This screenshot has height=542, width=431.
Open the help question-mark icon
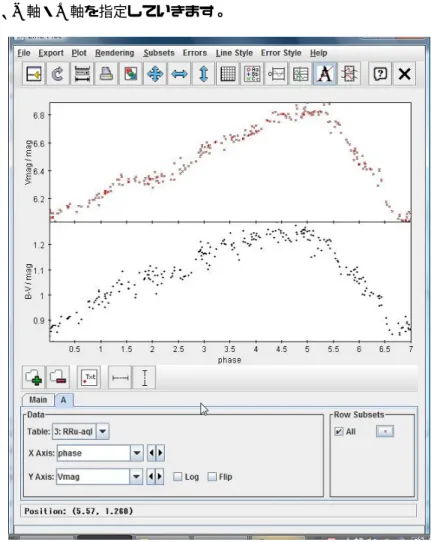380,74
